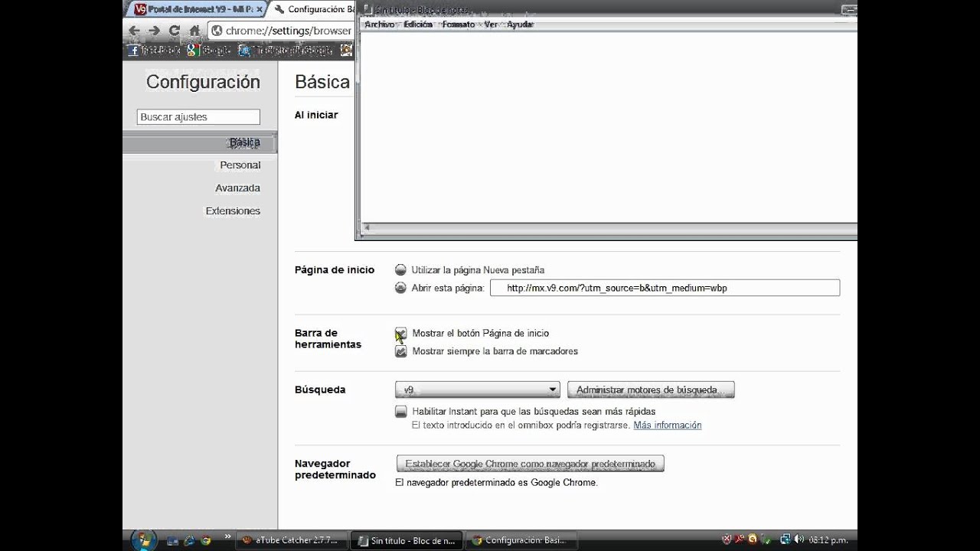This screenshot has height=551, width=980.
Task: Click the orange circular tray icon
Action: point(753,540)
